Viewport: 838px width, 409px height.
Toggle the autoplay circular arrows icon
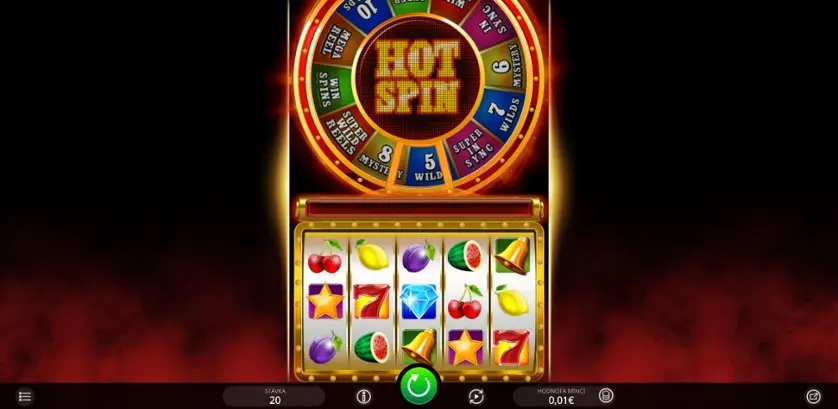click(x=476, y=396)
